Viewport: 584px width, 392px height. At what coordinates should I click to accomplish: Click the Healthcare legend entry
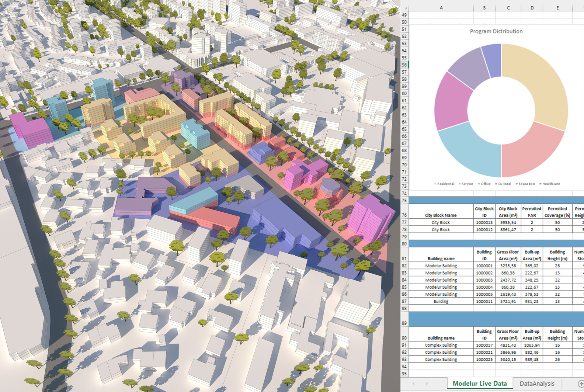coord(551,184)
